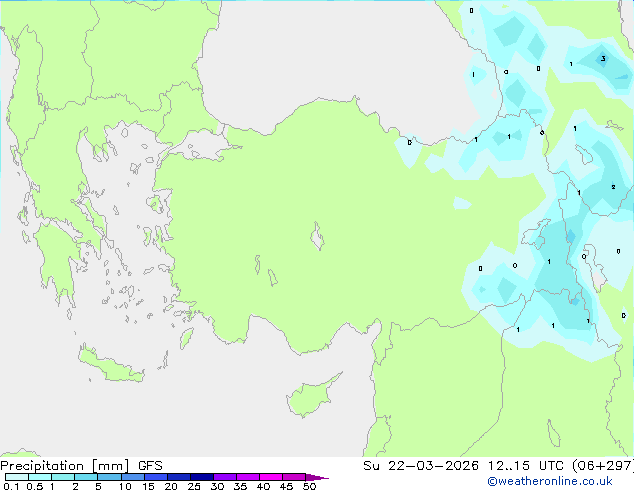Click the 30–35 mm purple legend swatch
This screenshot has height=490, width=634.
tap(225, 477)
